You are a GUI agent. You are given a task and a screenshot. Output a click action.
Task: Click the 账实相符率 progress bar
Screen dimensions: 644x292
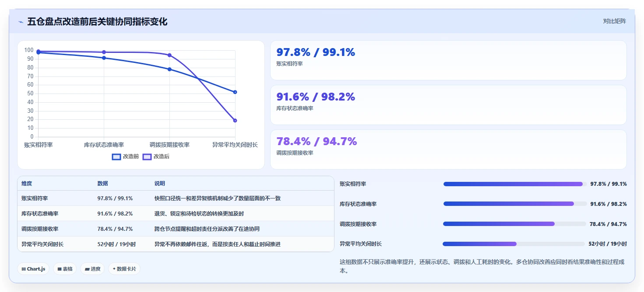click(x=515, y=184)
